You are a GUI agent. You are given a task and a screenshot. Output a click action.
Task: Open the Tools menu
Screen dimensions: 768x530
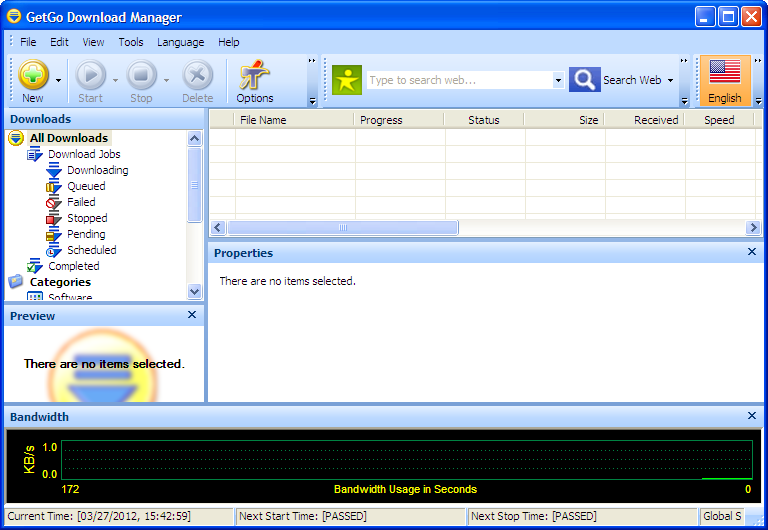(x=131, y=42)
